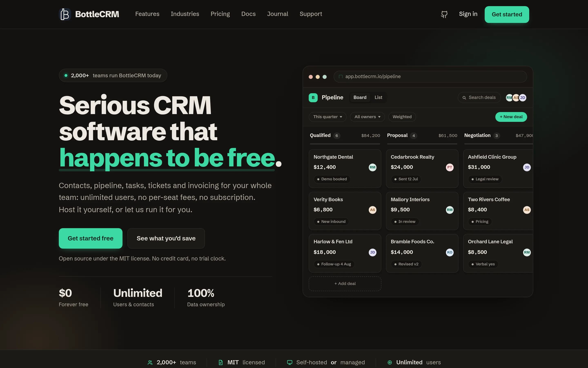Click the Get started free button

tap(91, 238)
